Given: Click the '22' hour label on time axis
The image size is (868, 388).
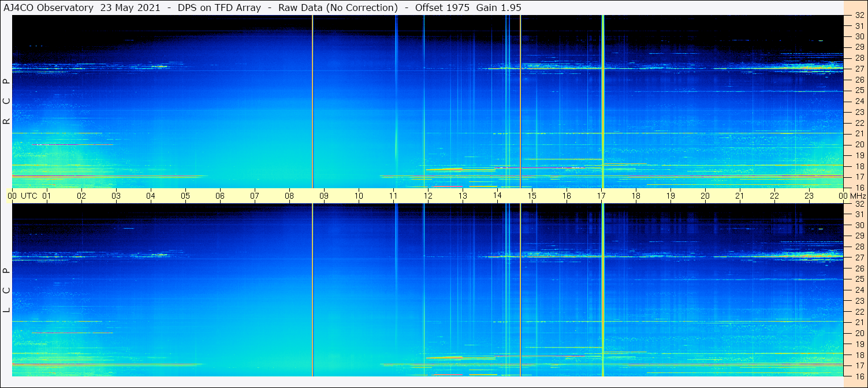Looking at the screenshot, I should (x=774, y=196).
